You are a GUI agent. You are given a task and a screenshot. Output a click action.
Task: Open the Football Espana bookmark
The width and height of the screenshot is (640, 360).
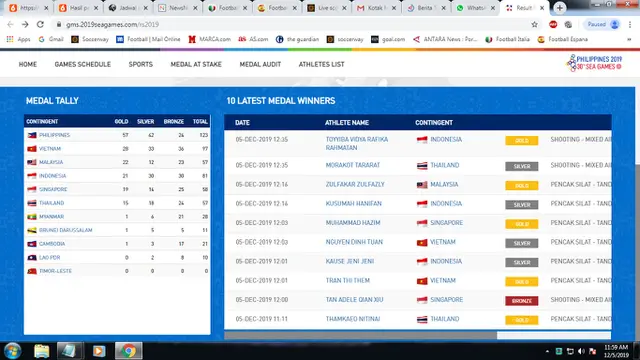563,39
